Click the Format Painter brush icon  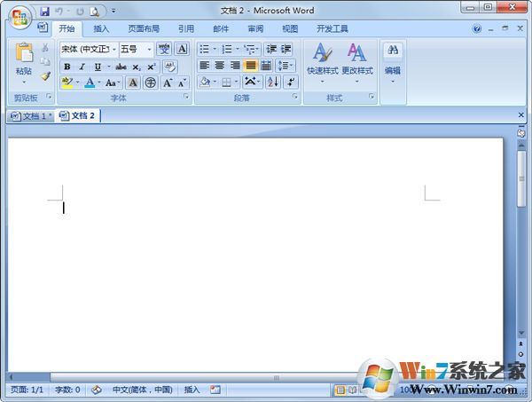(x=45, y=76)
